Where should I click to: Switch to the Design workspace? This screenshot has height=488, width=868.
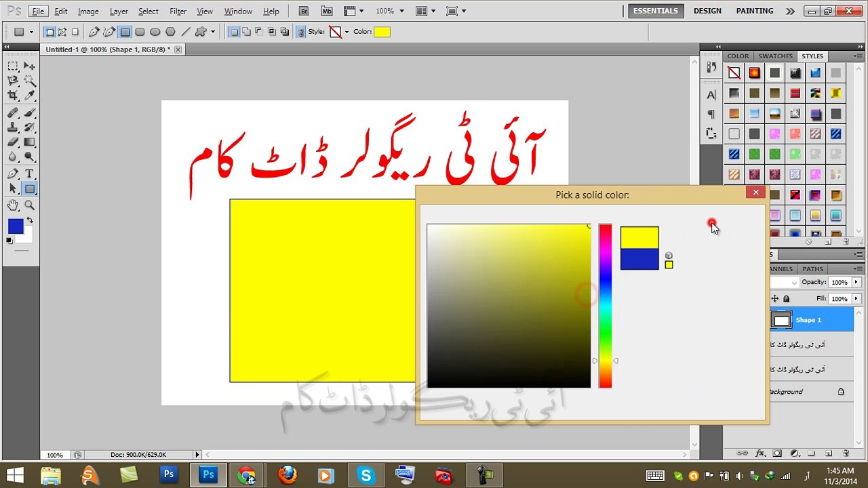coord(707,11)
